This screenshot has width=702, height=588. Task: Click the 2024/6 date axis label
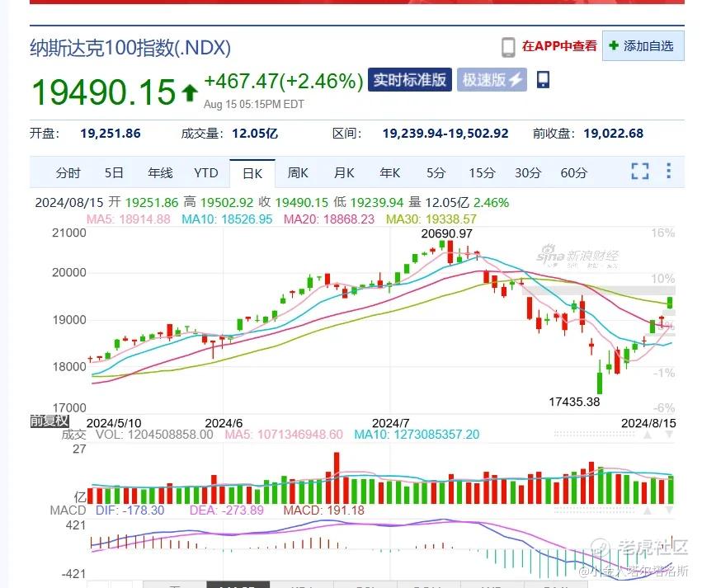(x=224, y=423)
